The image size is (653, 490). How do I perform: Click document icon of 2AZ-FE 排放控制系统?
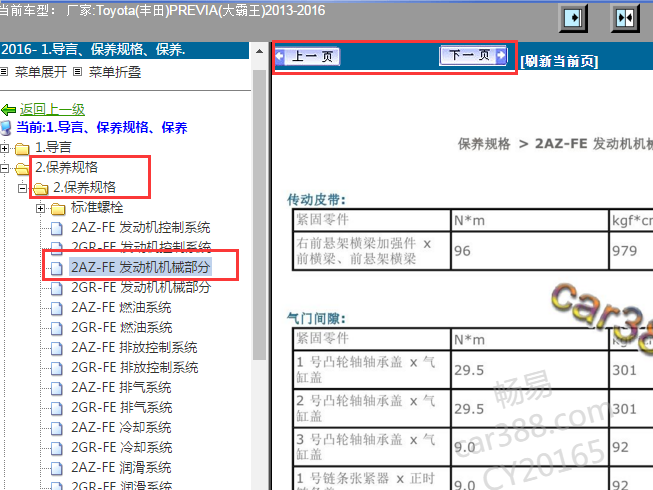pos(57,348)
